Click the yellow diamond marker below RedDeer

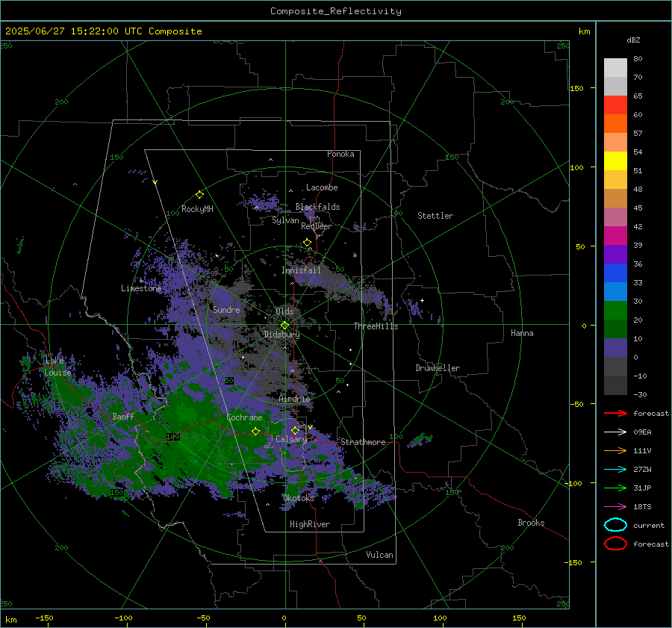(x=308, y=243)
